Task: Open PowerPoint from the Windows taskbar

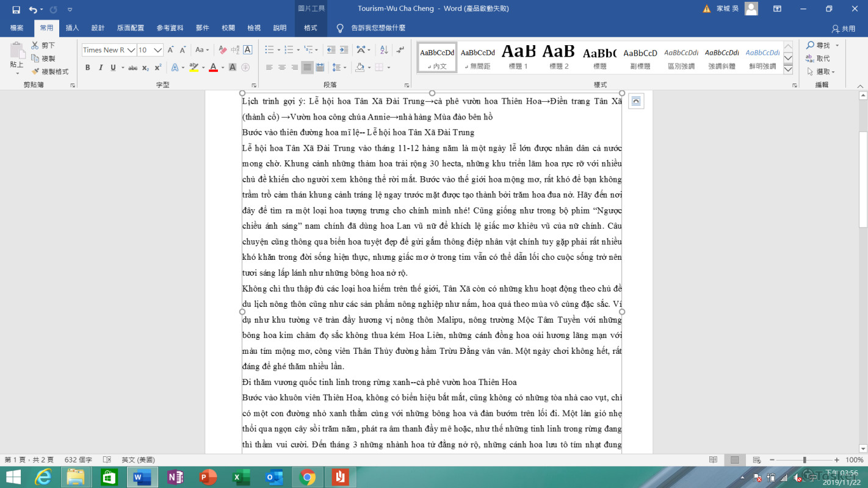Action: [x=208, y=476]
